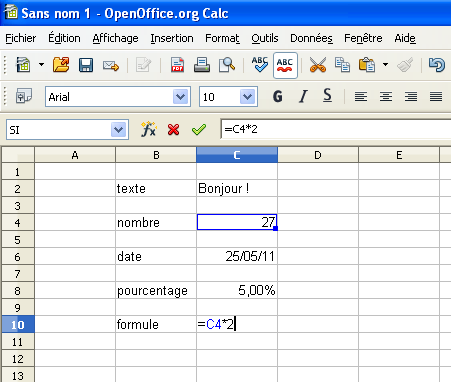Viewport: 451px width, 382px height.
Task: Open the Fichier menu
Action: pyautogui.click(x=21, y=38)
